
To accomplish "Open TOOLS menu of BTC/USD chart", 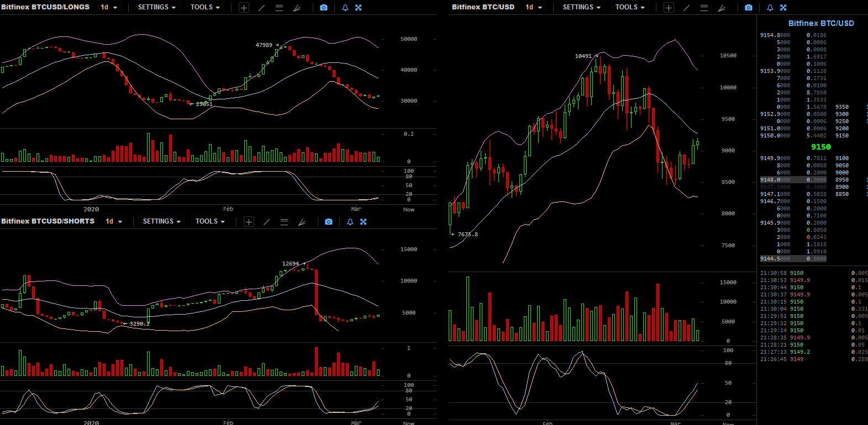I will [x=630, y=7].
